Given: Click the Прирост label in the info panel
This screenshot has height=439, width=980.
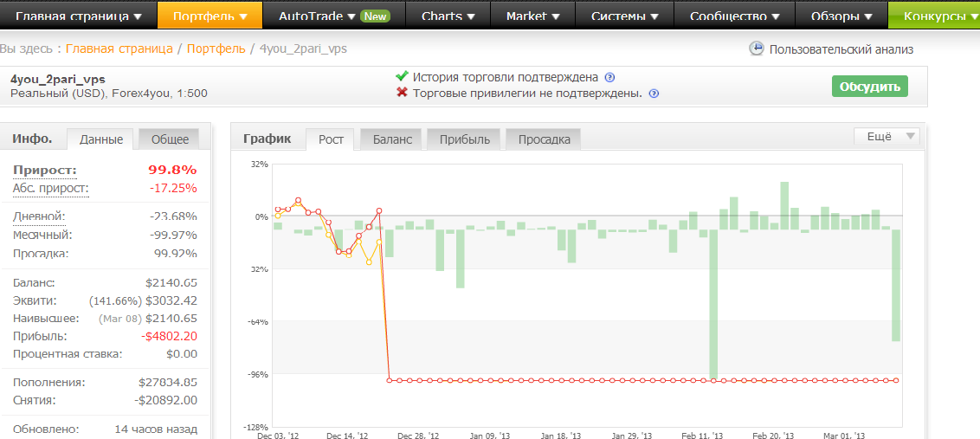Looking at the screenshot, I should (44, 170).
